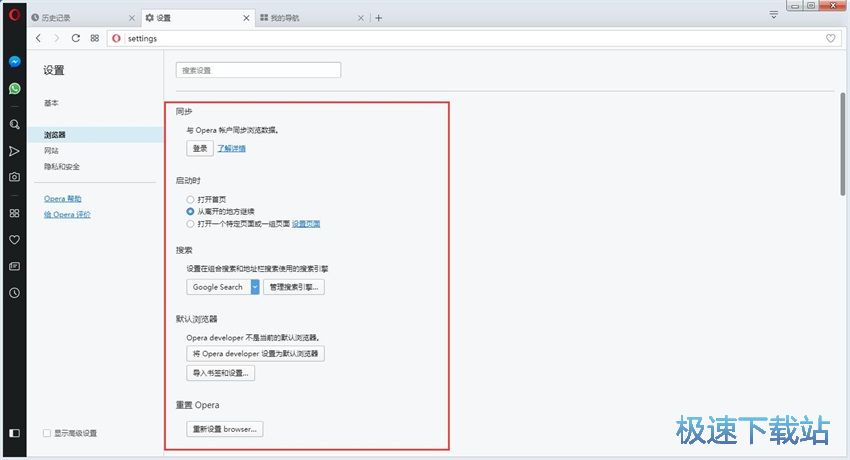Select 从离开的地方继续 startup option
This screenshot has width=850, height=460.
[190, 211]
